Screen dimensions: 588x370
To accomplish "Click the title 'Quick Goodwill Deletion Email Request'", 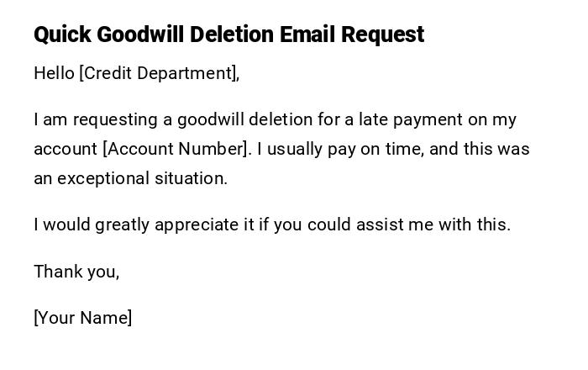I will click(x=228, y=34).
